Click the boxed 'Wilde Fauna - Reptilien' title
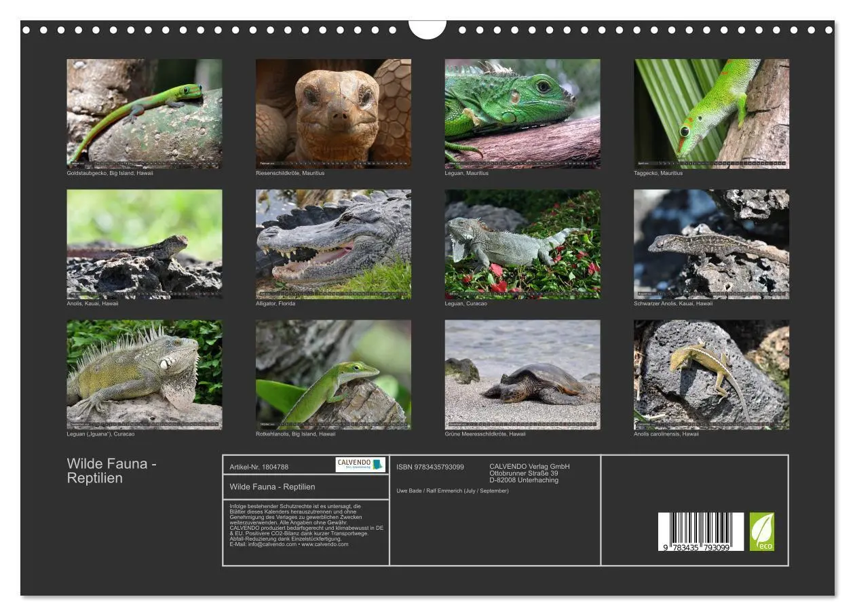855x616 pixels. click(273, 486)
